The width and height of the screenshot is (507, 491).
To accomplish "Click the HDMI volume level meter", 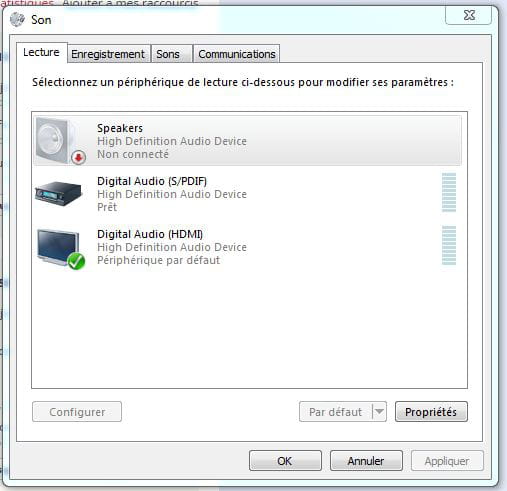I will (449, 245).
